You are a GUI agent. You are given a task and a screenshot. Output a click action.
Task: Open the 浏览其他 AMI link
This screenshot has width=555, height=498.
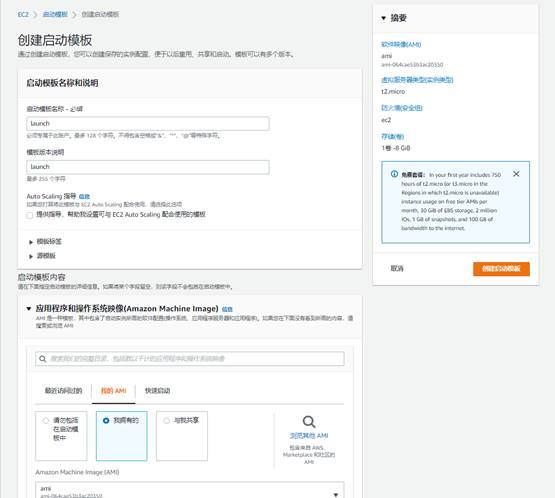[x=309, y=436]
